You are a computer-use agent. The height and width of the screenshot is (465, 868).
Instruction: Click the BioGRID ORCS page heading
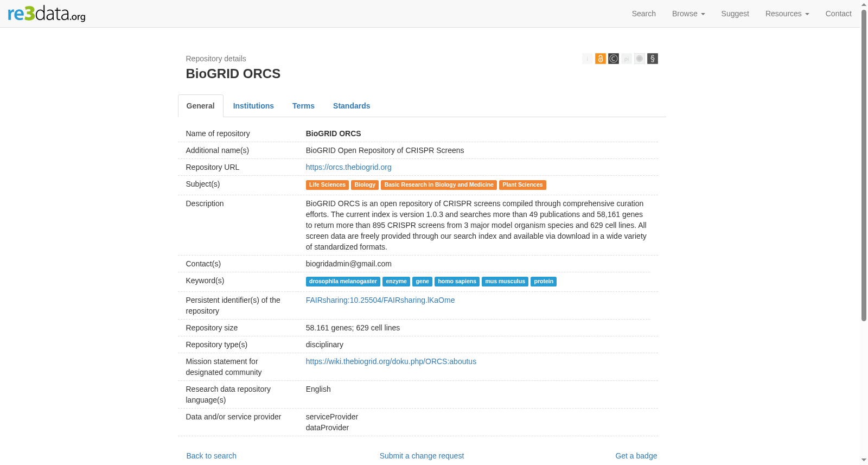pyautogui.click(x=233, y=74)
